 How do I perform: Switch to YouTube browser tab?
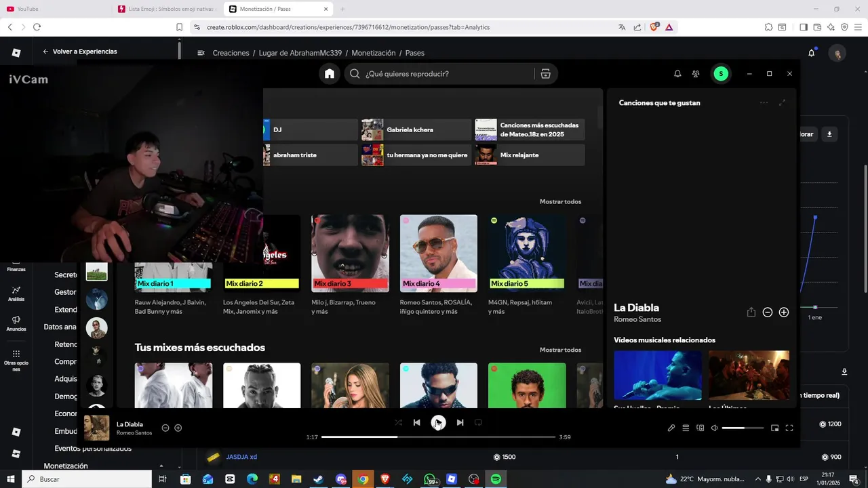click(x=57, y=9)
